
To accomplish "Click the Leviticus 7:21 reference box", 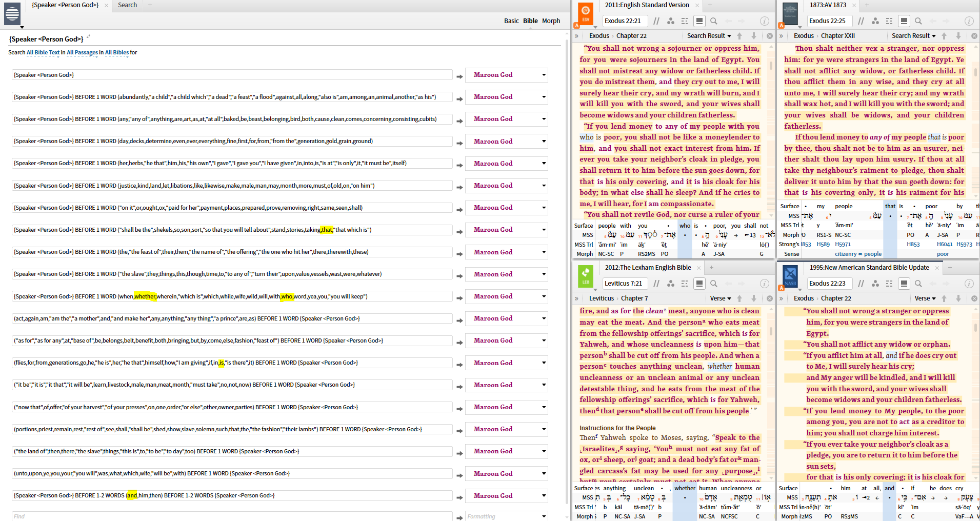I will coord(625,284).
